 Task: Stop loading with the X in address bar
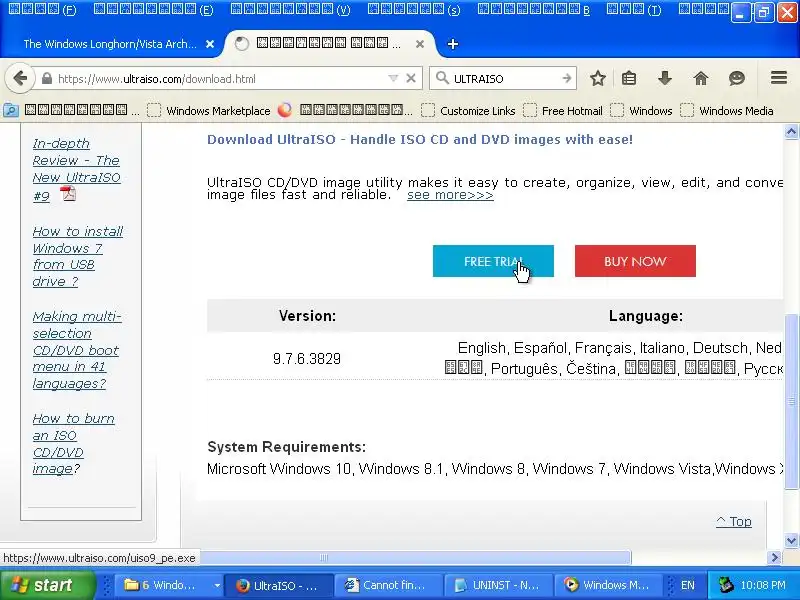pyautogui.click(x=411, y=79)
